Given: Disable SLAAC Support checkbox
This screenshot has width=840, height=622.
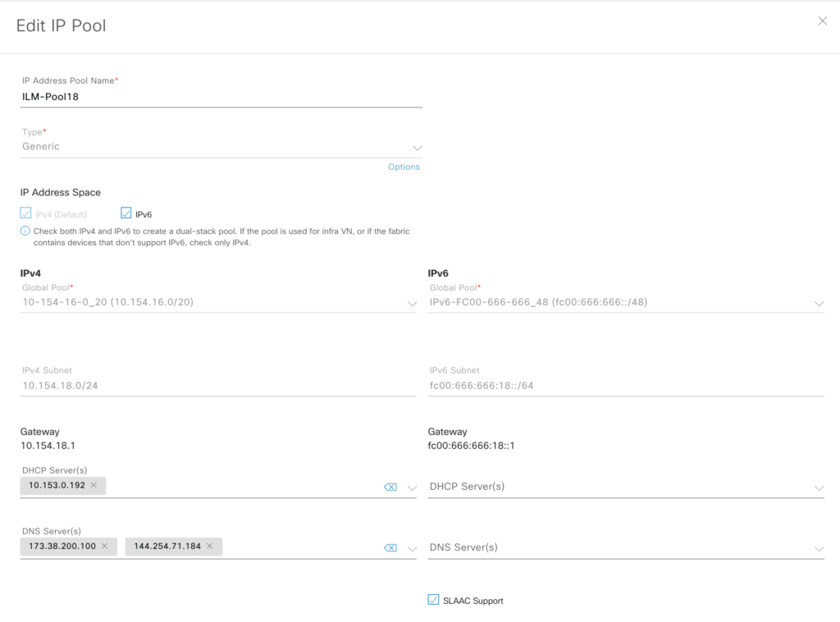Looking at the screenshot, I should (x=433, y=600).
